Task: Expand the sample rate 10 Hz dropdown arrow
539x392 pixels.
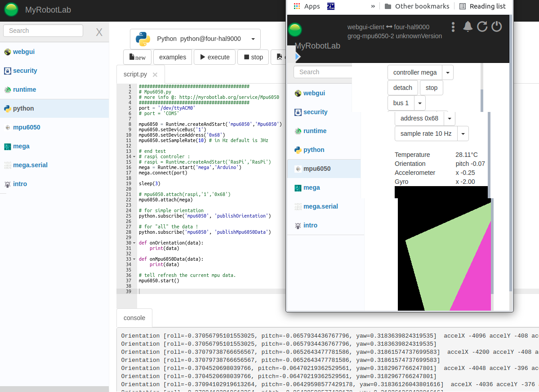Action: (x=463, y=134)
